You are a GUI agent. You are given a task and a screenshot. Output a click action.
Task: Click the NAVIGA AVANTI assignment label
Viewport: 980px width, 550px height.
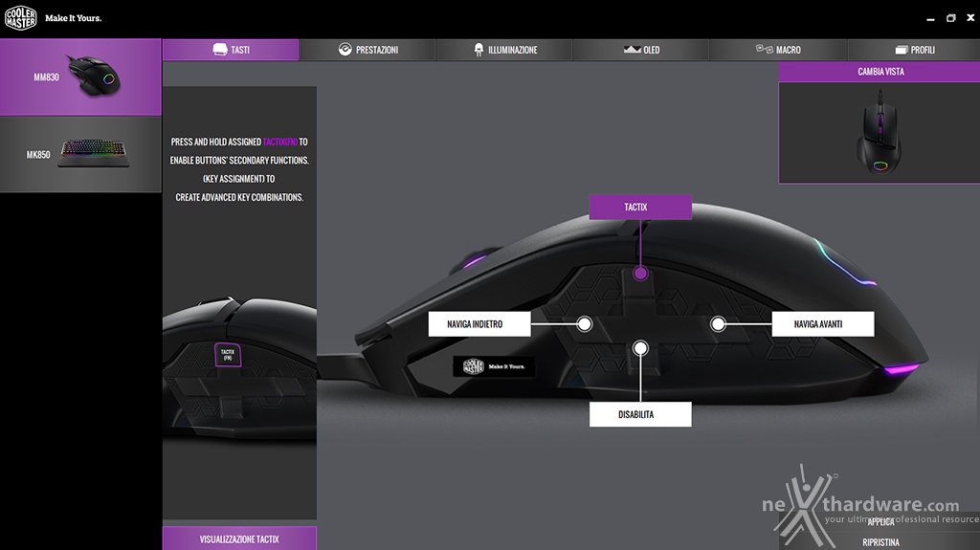pyautogui.click(x=822, y=323)
